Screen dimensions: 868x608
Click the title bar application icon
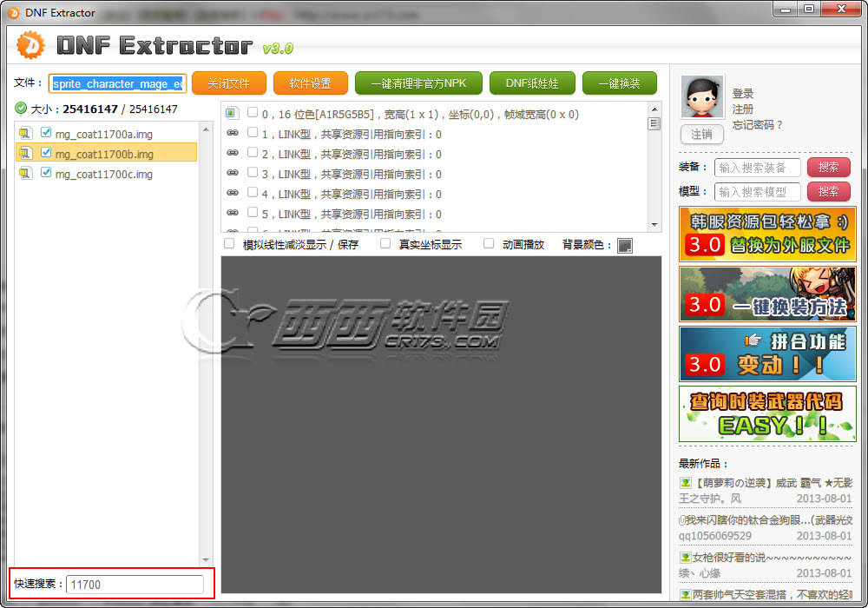14,12
